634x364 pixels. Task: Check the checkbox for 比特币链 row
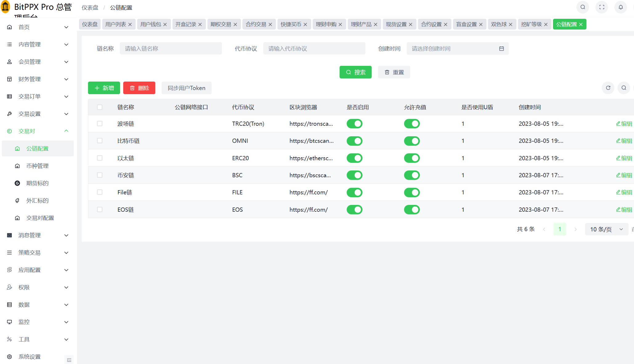click(x=100, y=141)
